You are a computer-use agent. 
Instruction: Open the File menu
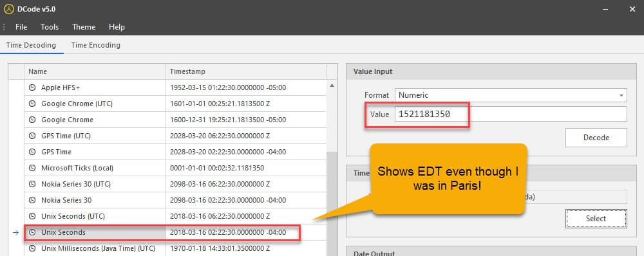click(21, 27)
